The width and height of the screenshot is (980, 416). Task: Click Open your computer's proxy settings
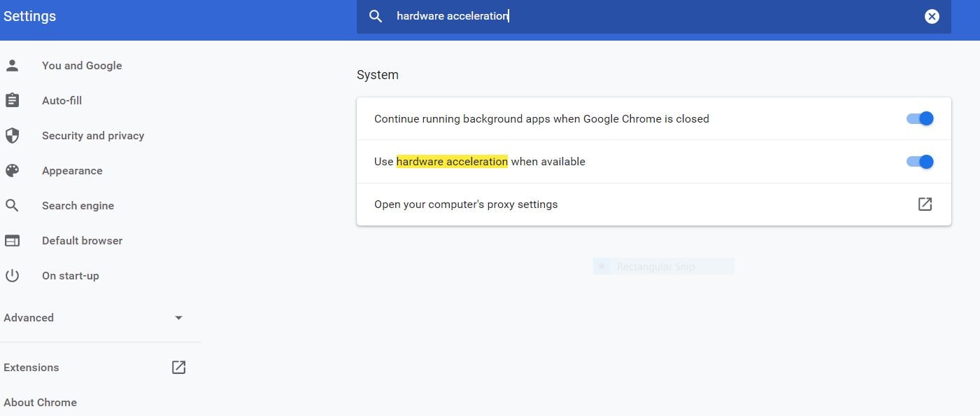point(466,204)
